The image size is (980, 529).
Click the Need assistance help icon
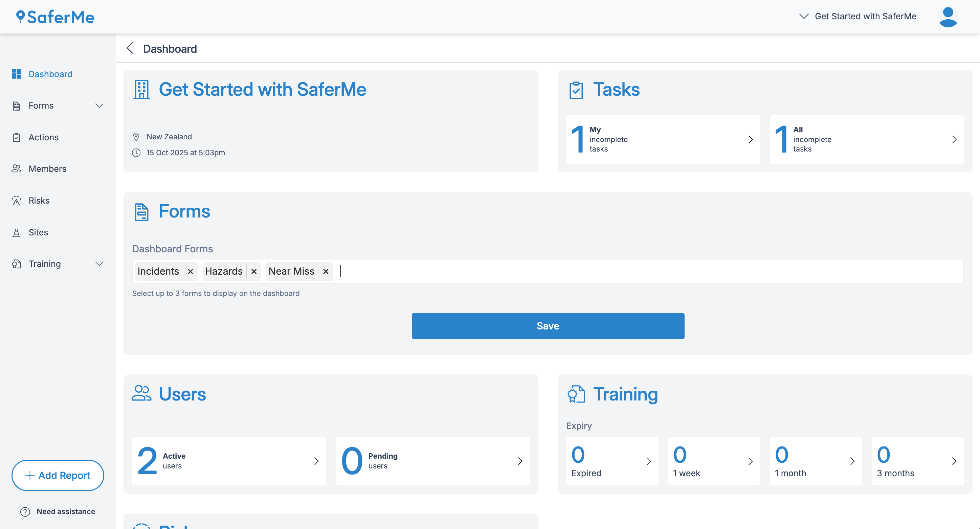pyautogui.click(x=24, y=511)
